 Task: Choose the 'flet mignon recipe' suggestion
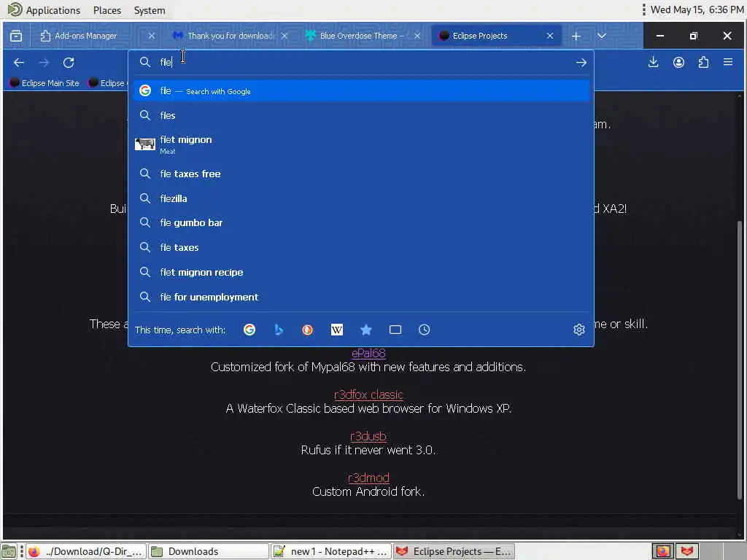pos(361,272)
